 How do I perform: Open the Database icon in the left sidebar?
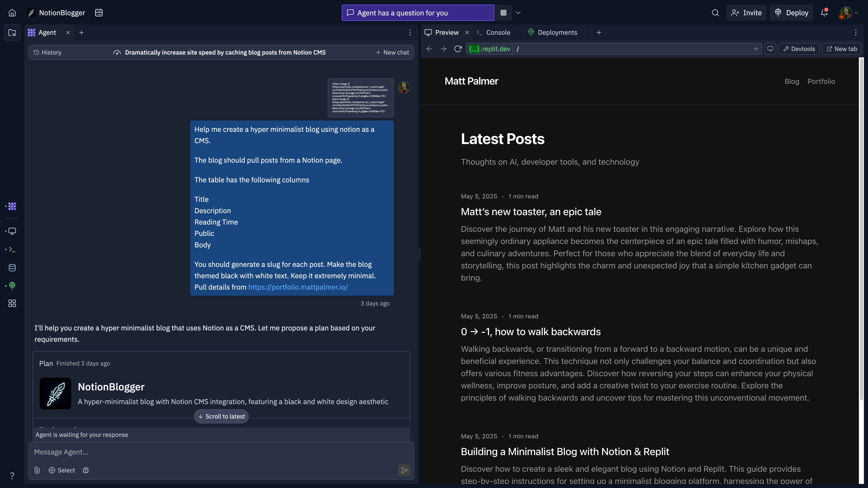(12, 268)
